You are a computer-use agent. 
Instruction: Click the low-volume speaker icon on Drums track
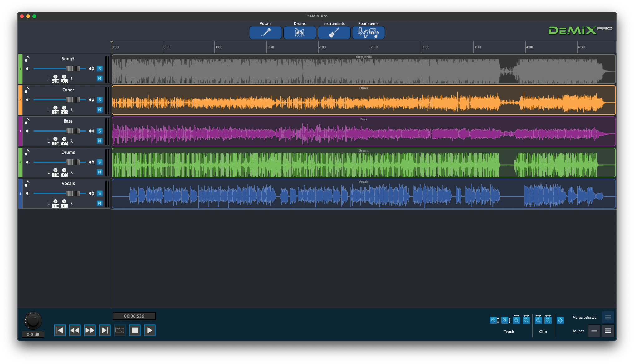pyautogui.click(x=28, y=162)
